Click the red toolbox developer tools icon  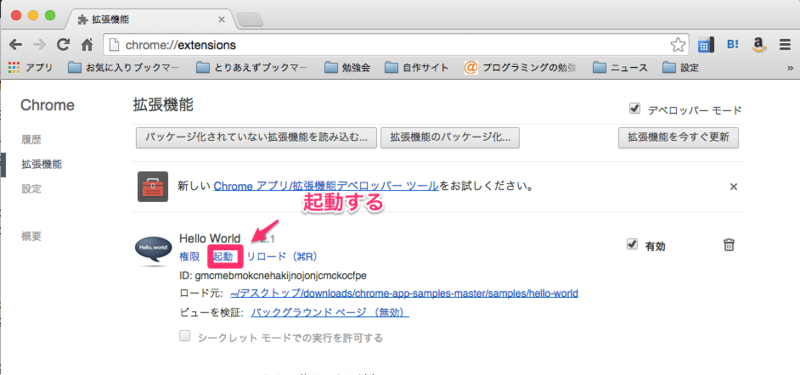(x=153, y=186)
